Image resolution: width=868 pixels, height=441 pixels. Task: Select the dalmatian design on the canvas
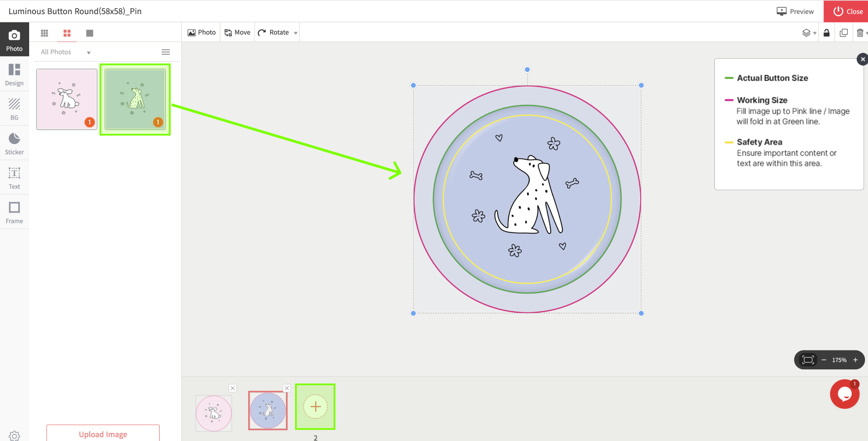(527, 199)
